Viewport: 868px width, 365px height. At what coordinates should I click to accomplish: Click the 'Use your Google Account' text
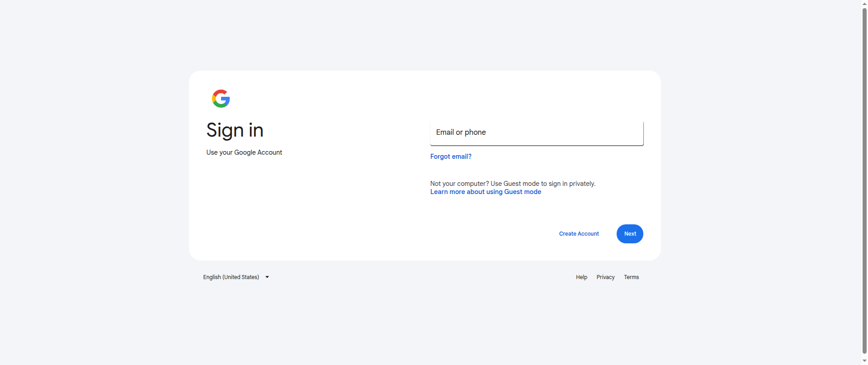244,152
